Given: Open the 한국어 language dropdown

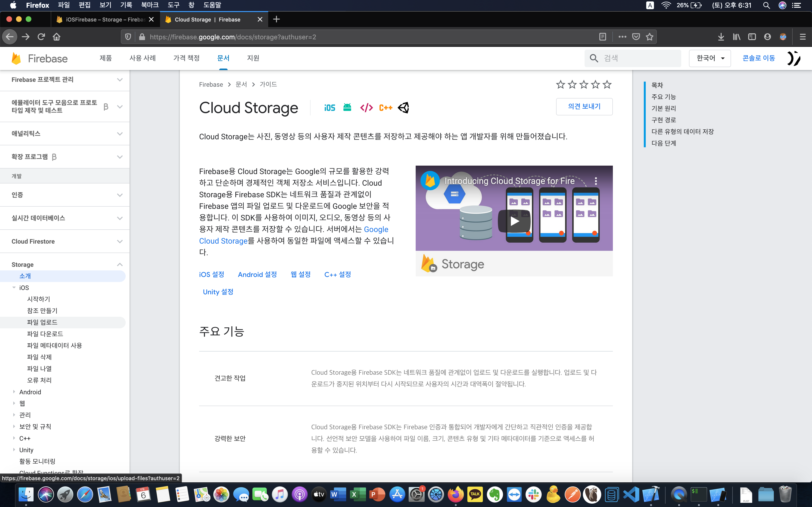Looking at the screenshot, I should click(710, 58).
